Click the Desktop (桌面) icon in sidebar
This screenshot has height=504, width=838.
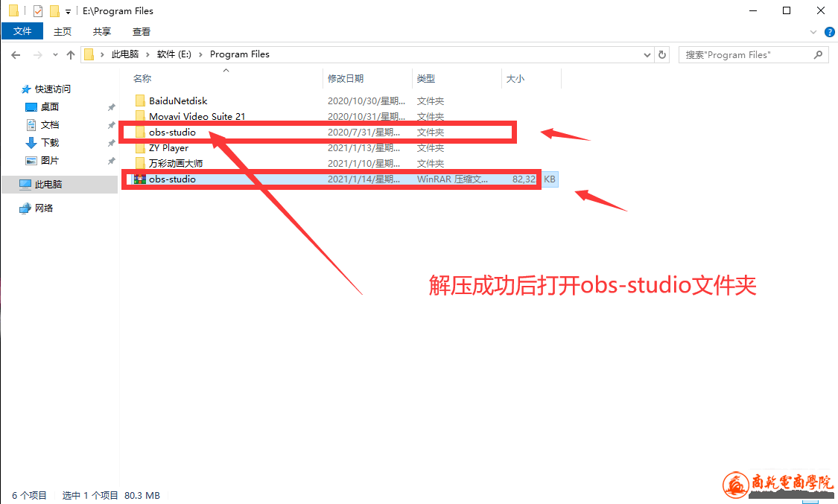point(31,107)
